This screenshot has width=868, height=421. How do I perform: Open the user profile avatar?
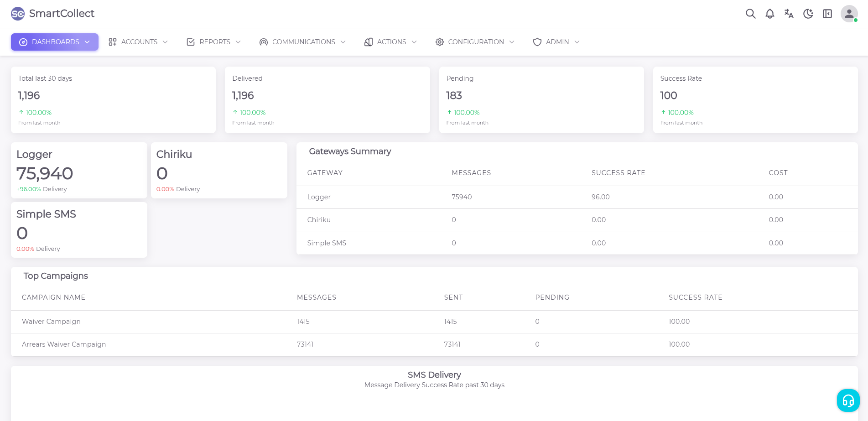point(849,14)
